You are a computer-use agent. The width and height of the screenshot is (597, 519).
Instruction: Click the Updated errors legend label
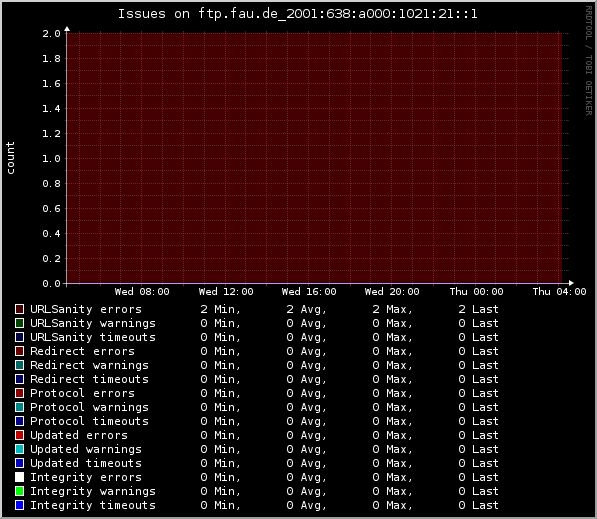79,435
